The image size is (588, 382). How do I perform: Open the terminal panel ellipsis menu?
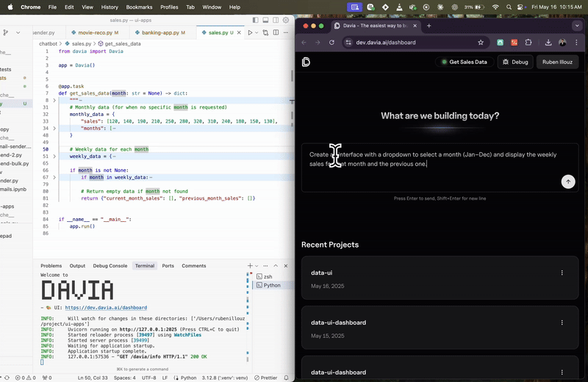click(x=265, y=266)
